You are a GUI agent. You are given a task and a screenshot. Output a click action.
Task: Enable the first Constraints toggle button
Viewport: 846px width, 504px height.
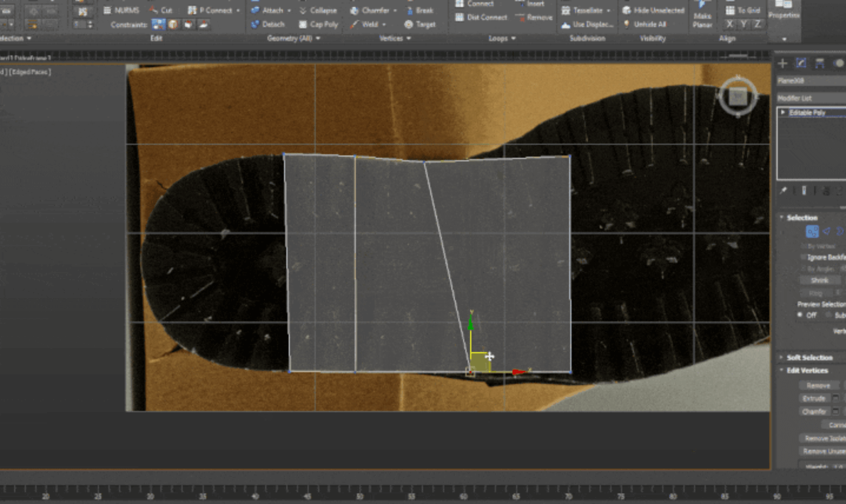[x=158, y=24]
